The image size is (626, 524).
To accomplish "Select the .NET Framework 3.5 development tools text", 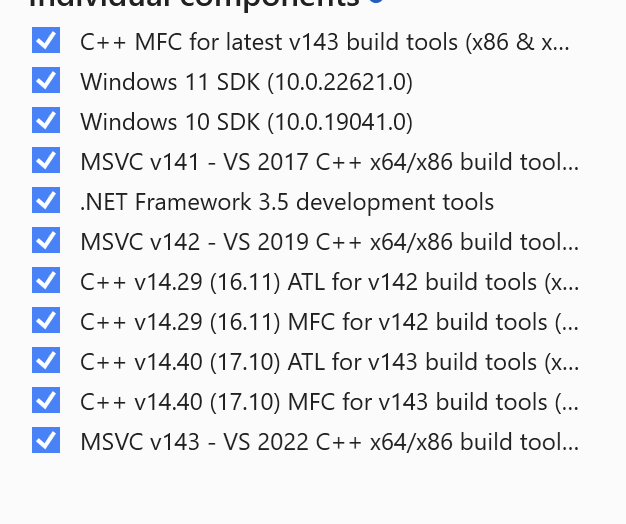I will [287, 202].
